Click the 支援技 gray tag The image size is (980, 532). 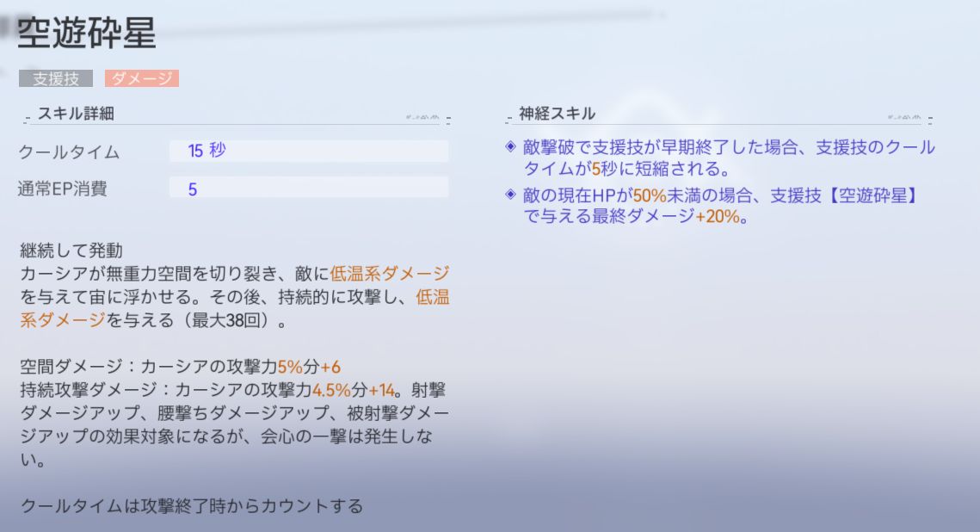(x=55, y=78)
